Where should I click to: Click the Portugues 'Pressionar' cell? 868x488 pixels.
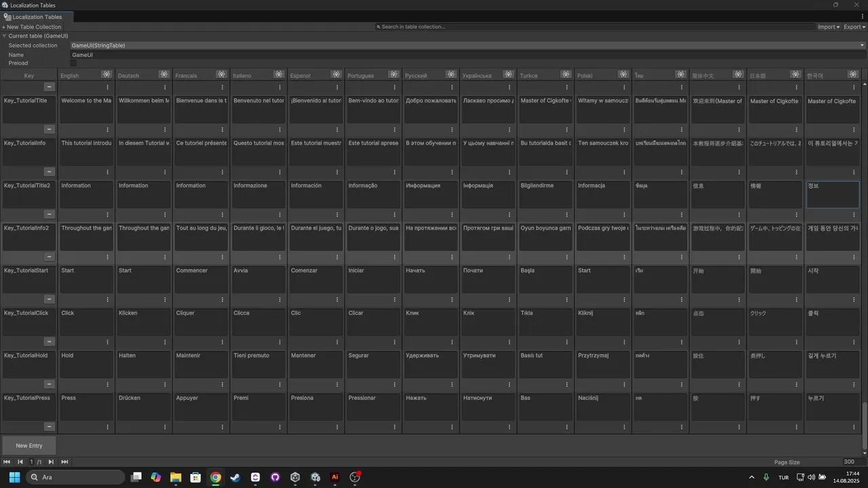pyautogui.click(x=373, y=407)
